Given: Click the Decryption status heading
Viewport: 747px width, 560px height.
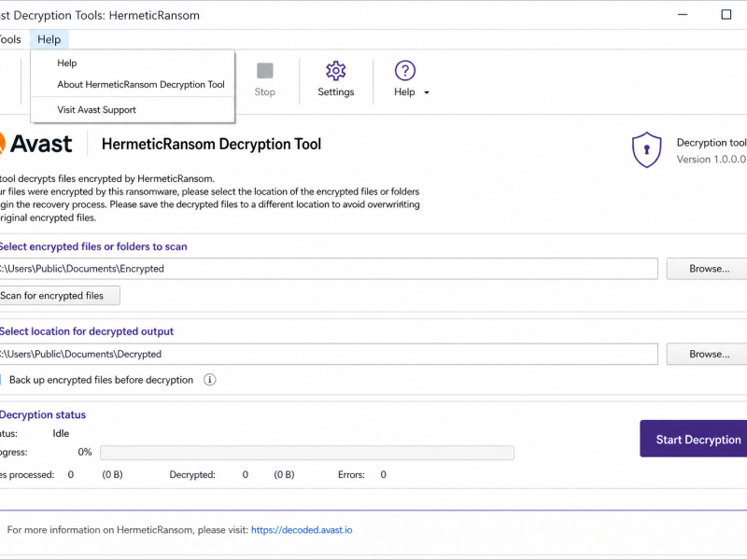Looking at the screenshot, I should [x=43, y=414].
